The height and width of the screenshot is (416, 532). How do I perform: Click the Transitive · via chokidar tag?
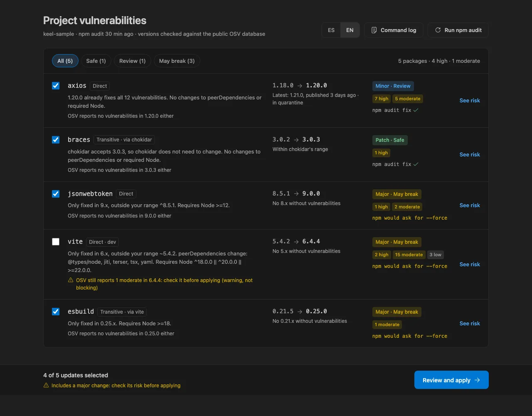pos(125,140)
